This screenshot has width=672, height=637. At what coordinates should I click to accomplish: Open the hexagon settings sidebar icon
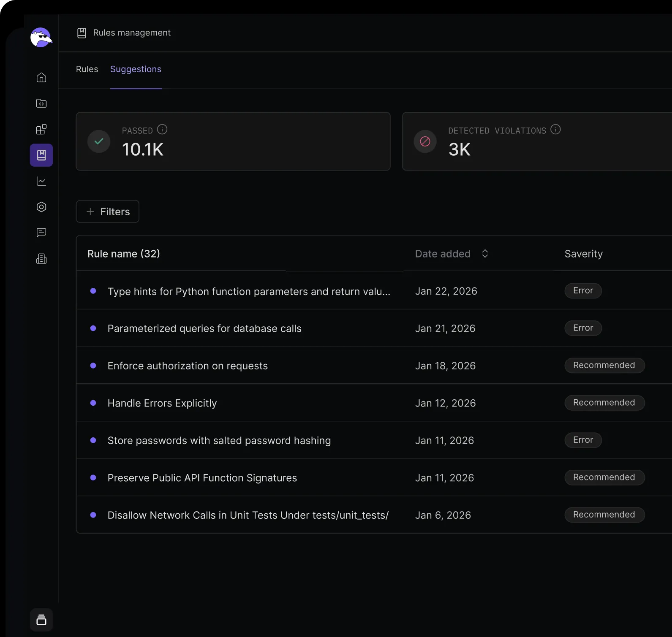click(x=41, y=207)
